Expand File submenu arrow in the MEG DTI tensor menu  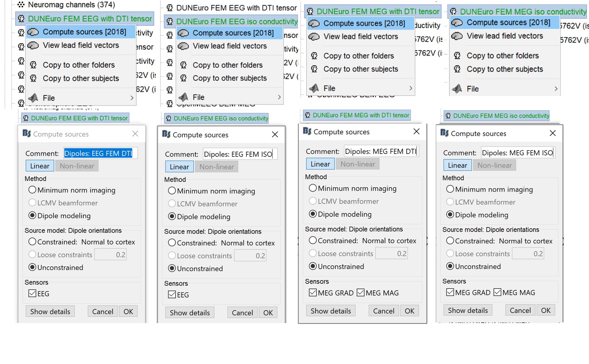[411, 88]
